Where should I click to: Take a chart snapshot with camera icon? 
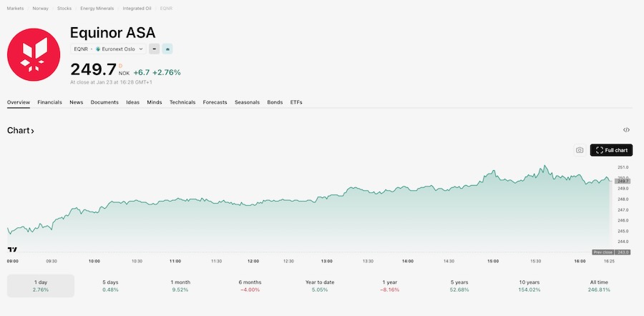click(x=580, y=150)
